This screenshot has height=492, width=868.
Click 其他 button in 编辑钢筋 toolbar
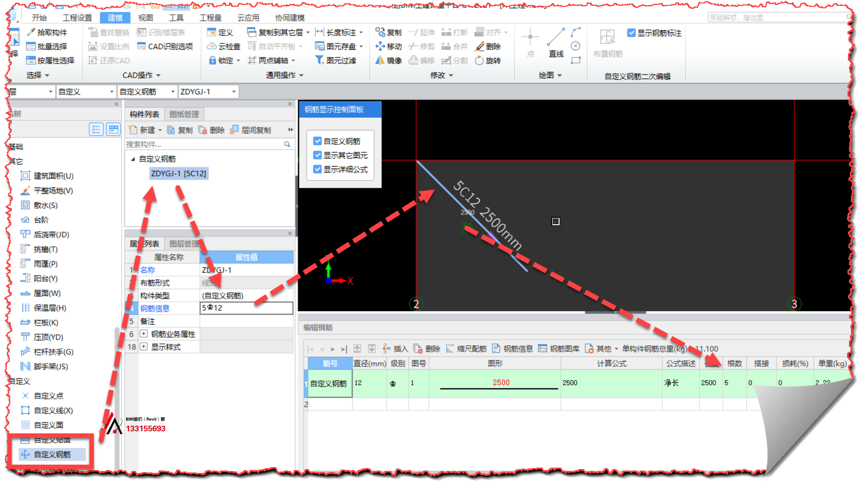tap(602, 349)
